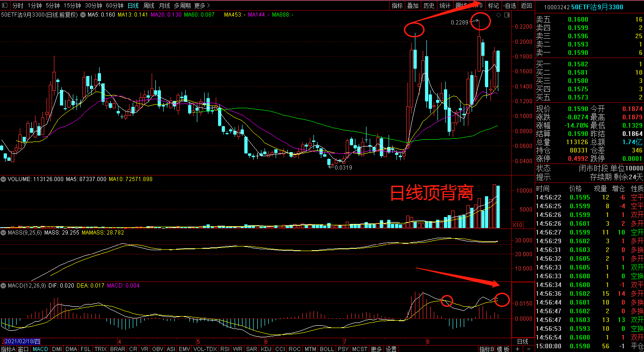This screenshot has height=352, width=644.
Task: Click the 返回 return button
Action: click(526, 6)
